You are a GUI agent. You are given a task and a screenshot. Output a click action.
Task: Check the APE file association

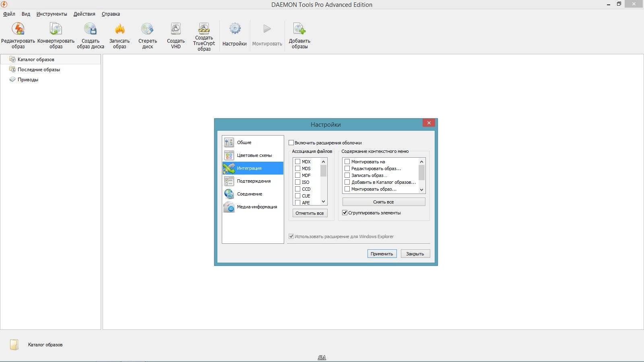(x=297, y=202)
